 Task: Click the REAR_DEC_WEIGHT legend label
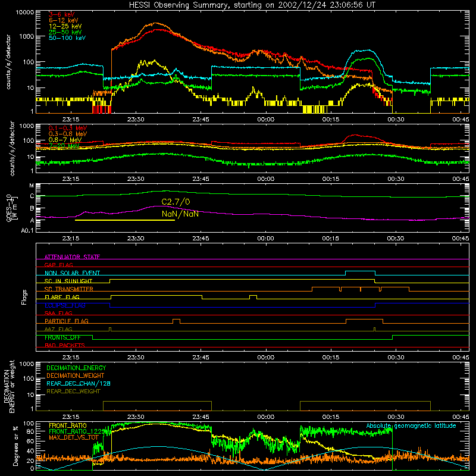point(73,392)
